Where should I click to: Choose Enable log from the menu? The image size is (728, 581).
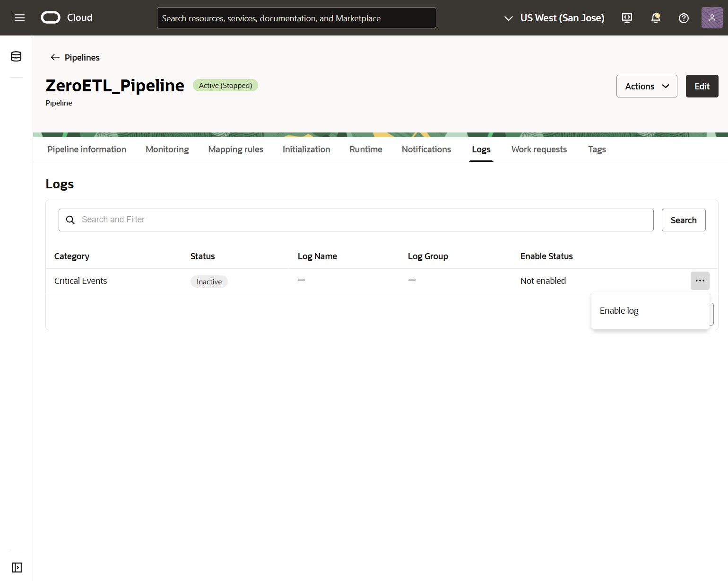[x=619, y=310]
